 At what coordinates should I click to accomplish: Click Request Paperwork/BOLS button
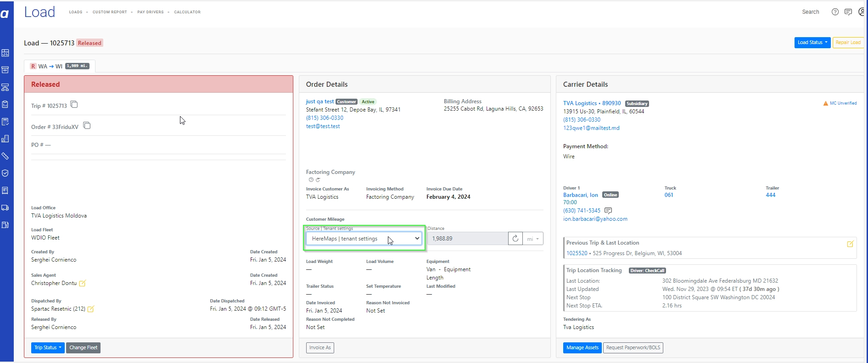coord(633,348)
